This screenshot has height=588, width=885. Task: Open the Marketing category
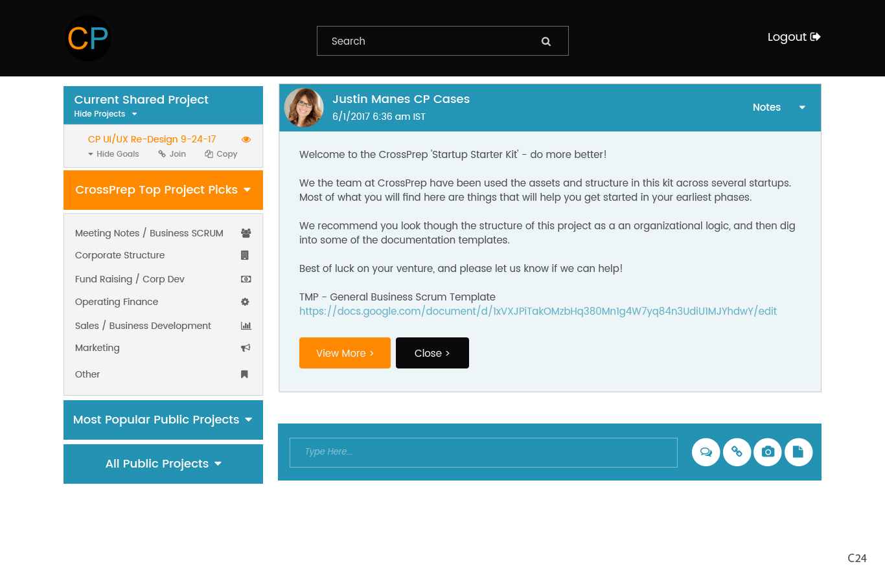point(97,348)
